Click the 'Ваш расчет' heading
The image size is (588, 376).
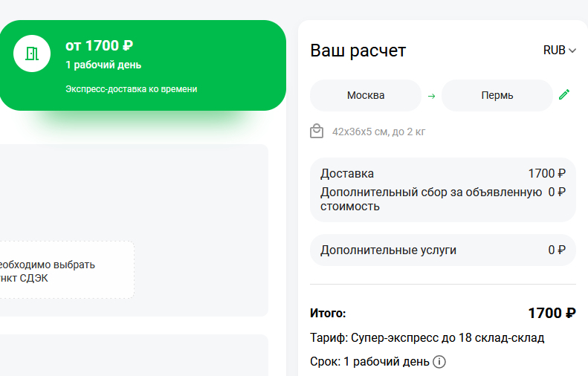tap(358, 51)
